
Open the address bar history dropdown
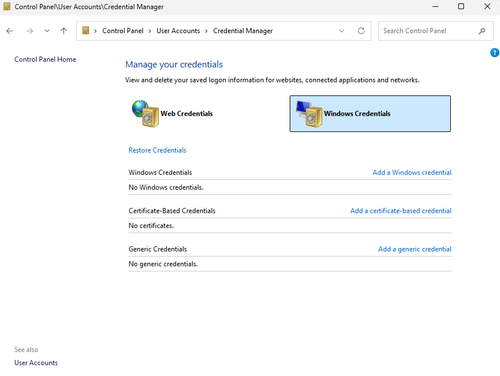pos(342,31)
